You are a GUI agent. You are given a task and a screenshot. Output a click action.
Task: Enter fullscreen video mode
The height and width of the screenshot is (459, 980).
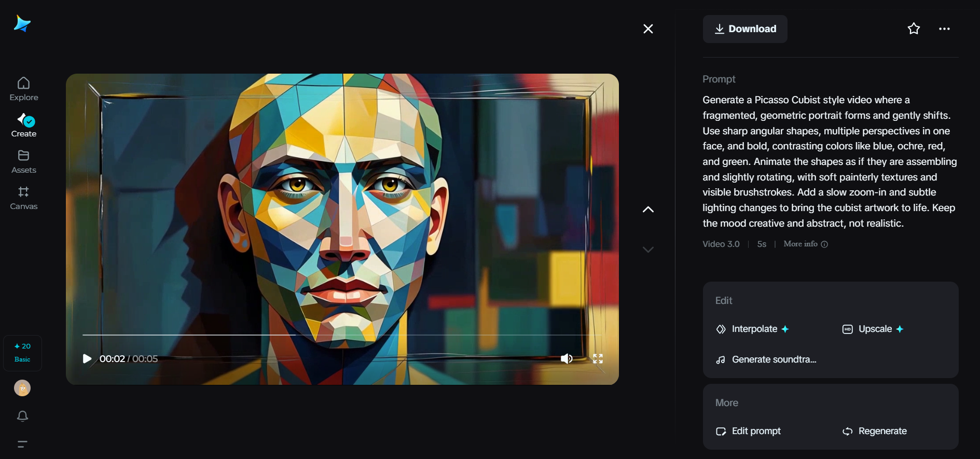598,359
